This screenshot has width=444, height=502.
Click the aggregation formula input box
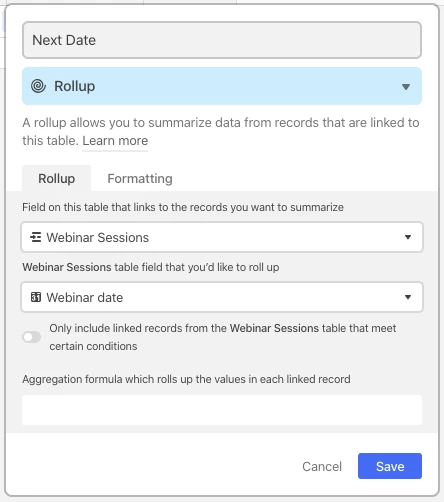pyautogui.click(x=222, y=410)
